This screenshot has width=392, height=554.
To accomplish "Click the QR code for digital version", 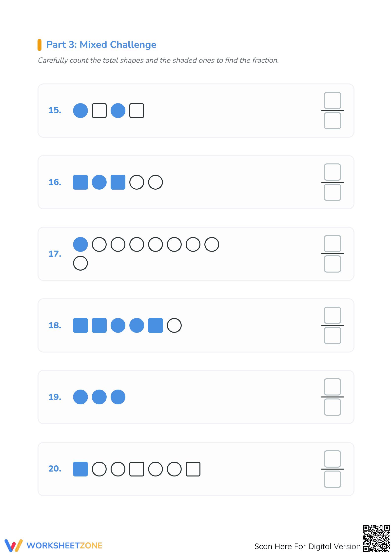I will coord(376,538).
